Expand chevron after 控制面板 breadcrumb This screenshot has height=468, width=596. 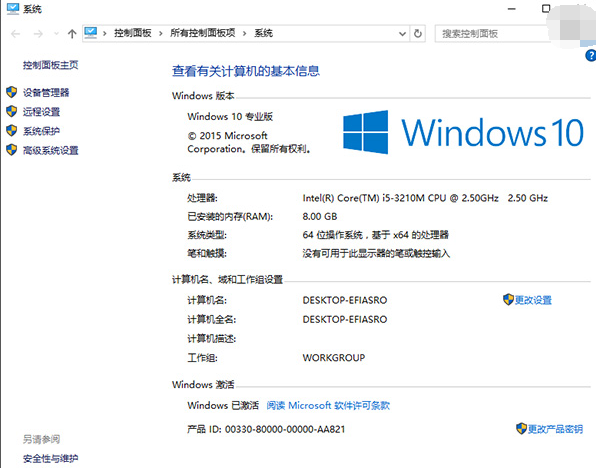[x=161, y=34]
